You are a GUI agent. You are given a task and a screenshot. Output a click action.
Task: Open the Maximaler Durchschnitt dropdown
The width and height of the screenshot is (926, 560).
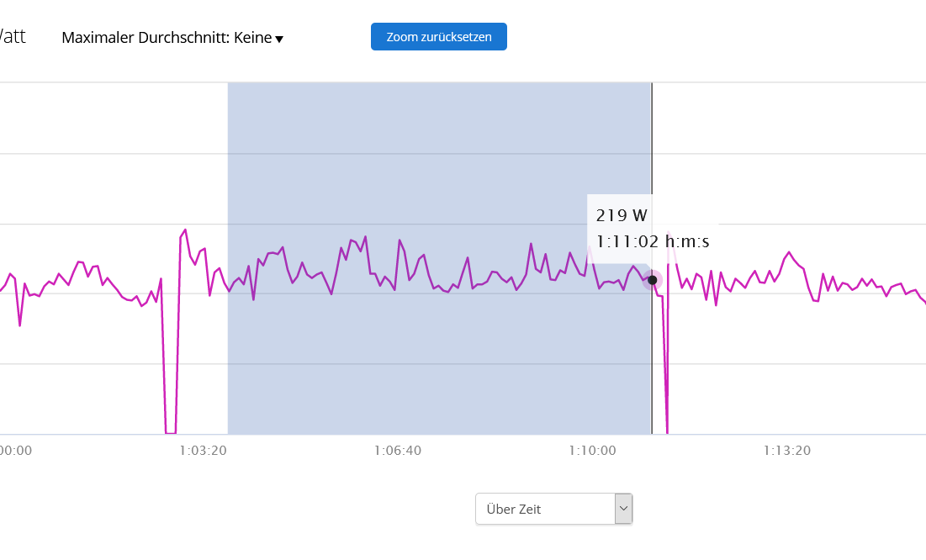172,38
